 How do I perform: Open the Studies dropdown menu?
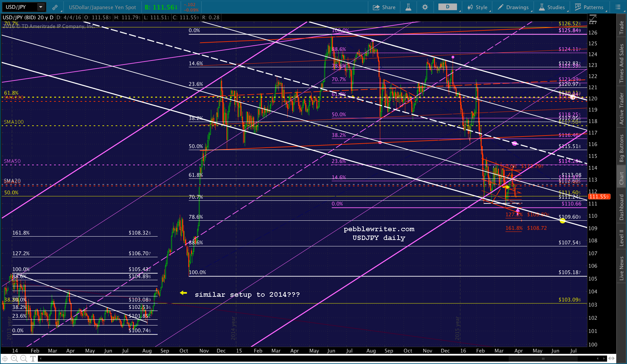[552, 7]
